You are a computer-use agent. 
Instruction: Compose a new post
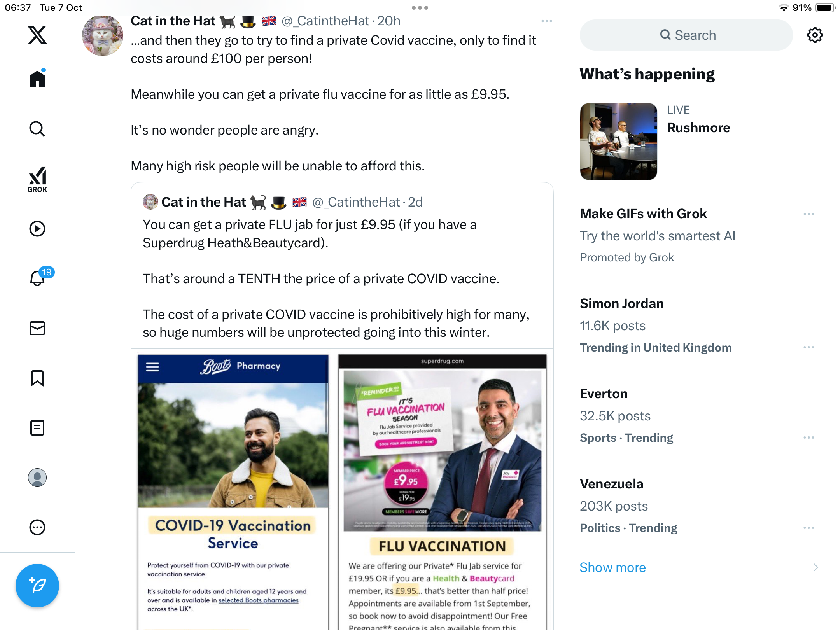37,585
